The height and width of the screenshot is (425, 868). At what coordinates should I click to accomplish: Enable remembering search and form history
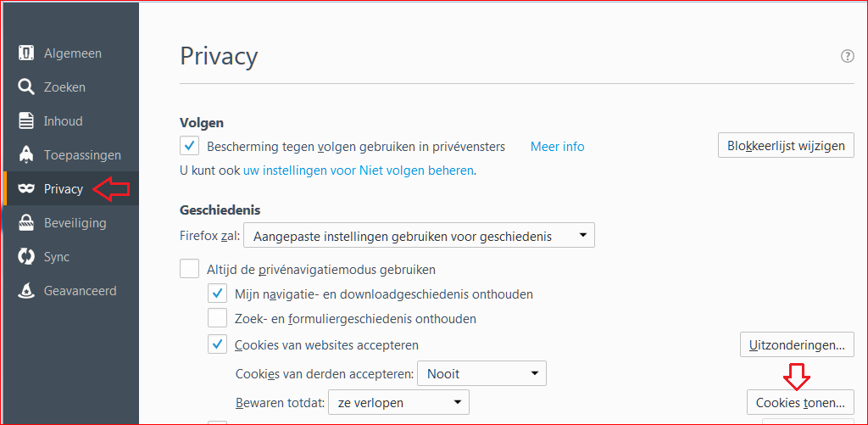(218, 319)
